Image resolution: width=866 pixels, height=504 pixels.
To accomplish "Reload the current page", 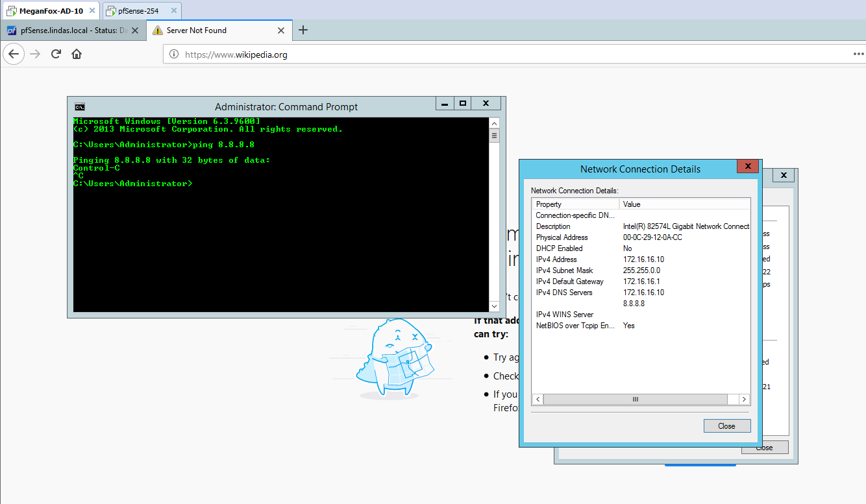I will (x=56, y=54).
